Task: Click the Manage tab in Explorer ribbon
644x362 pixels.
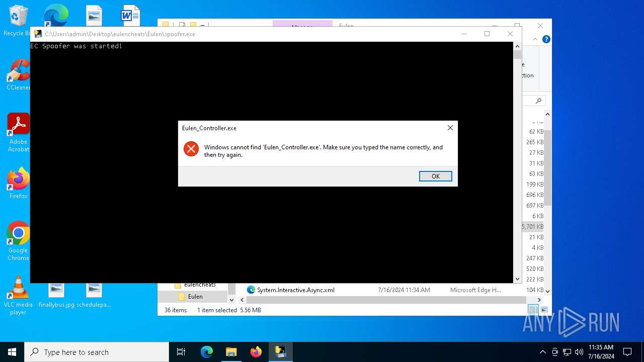Action: [x=302, y=23]
